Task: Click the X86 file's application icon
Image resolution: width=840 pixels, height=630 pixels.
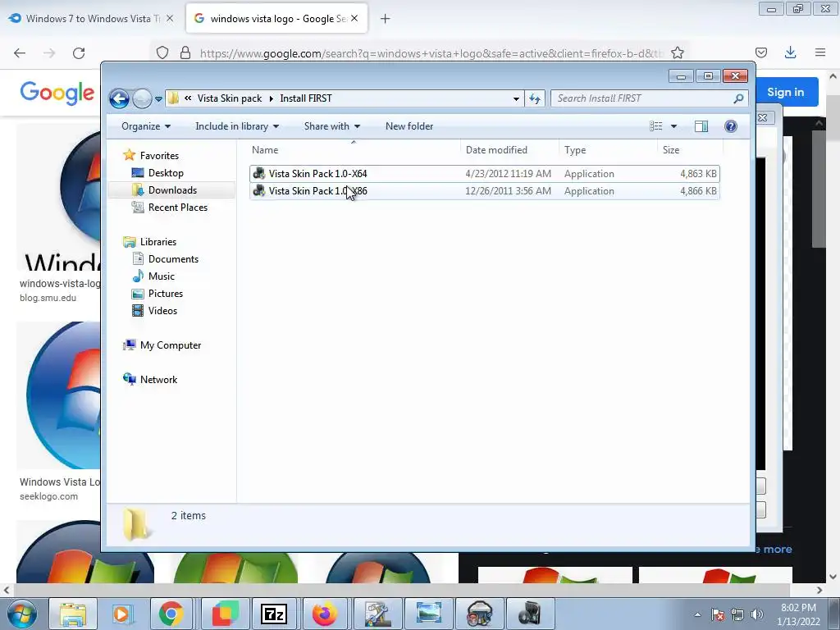Action: 259,190
